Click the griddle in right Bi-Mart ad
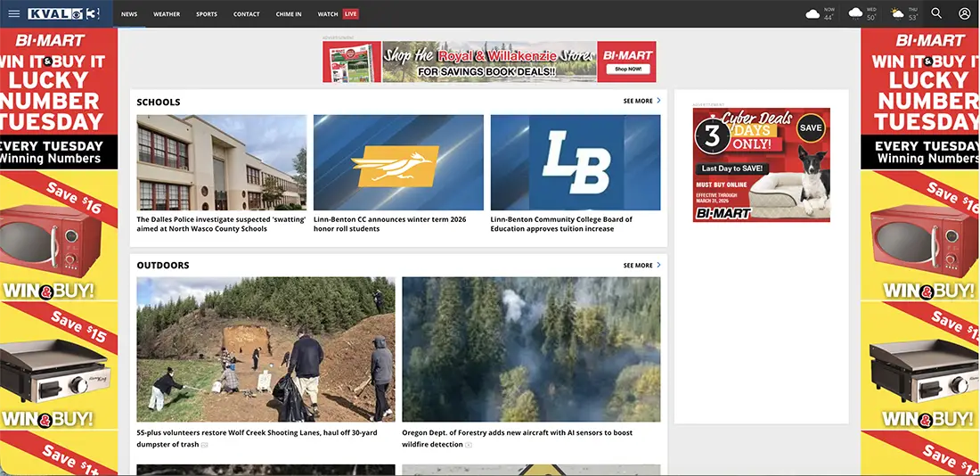This screenshot has height=476, width=980. click(x=922, y=372)
